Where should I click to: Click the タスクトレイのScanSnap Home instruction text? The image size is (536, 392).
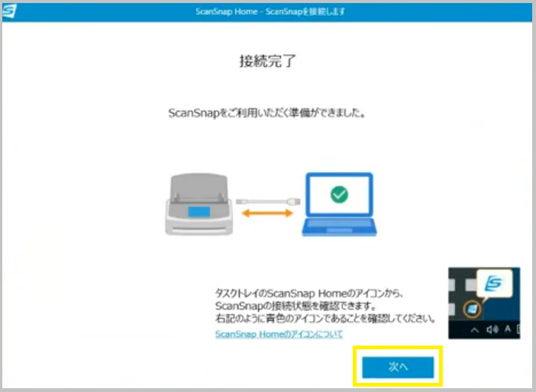[x=310, y=294]
